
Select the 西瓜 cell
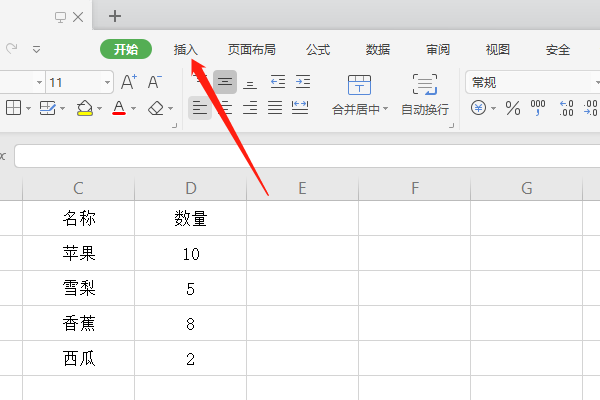pos(78,358)
